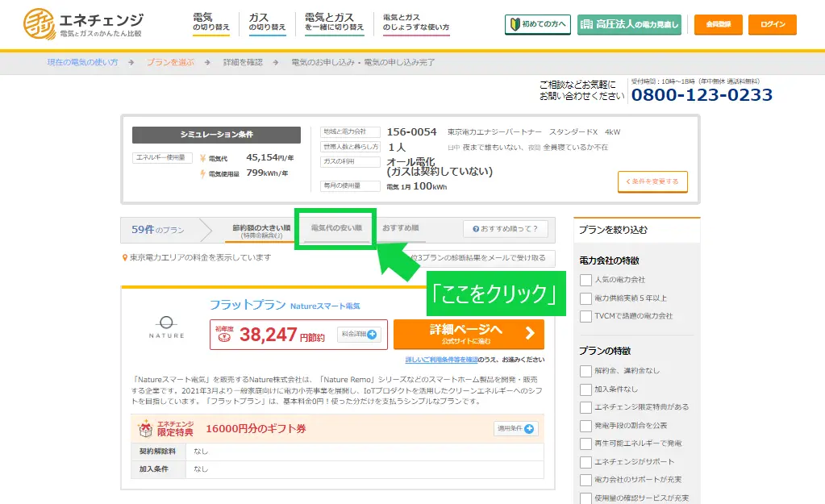Open the ガスの切り替え menu
Image resolution: width=825 pixels, height=504 pixels.
267,22
